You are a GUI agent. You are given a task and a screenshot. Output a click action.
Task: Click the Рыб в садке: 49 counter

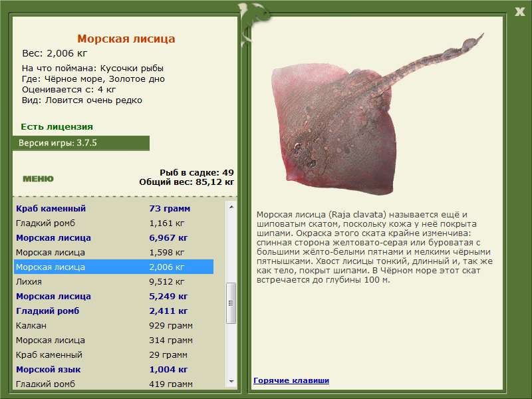197,172
